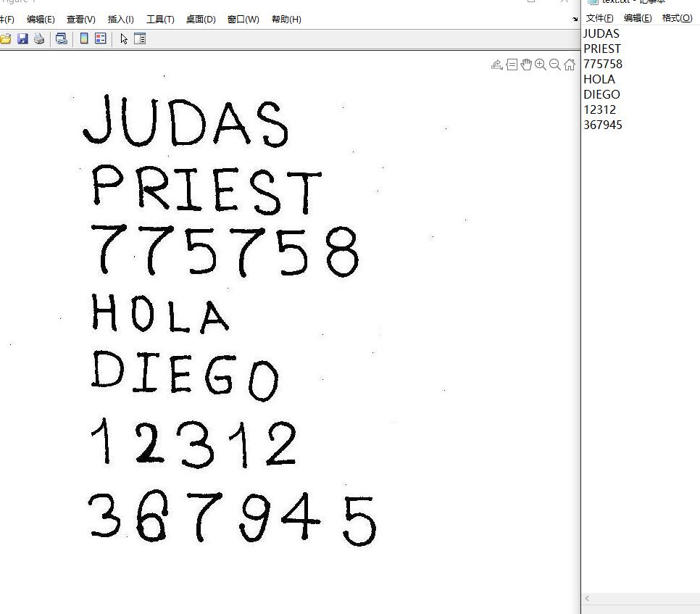Open the 桌面(D) menu

(201, 20)
